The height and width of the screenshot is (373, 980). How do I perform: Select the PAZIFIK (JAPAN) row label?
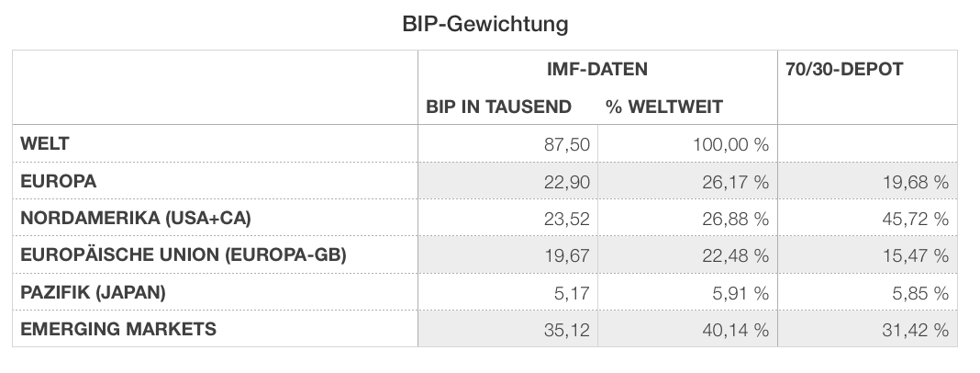coord(92,292)
